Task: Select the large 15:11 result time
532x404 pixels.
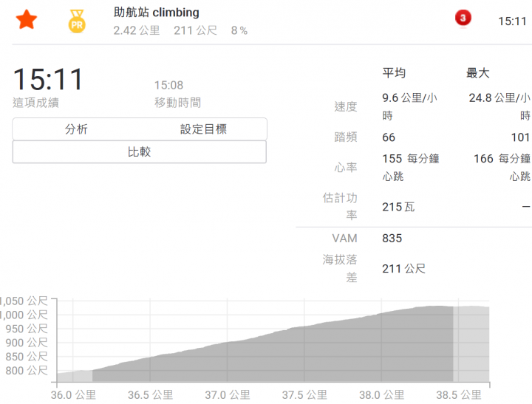Action: (x=48, y=79)
